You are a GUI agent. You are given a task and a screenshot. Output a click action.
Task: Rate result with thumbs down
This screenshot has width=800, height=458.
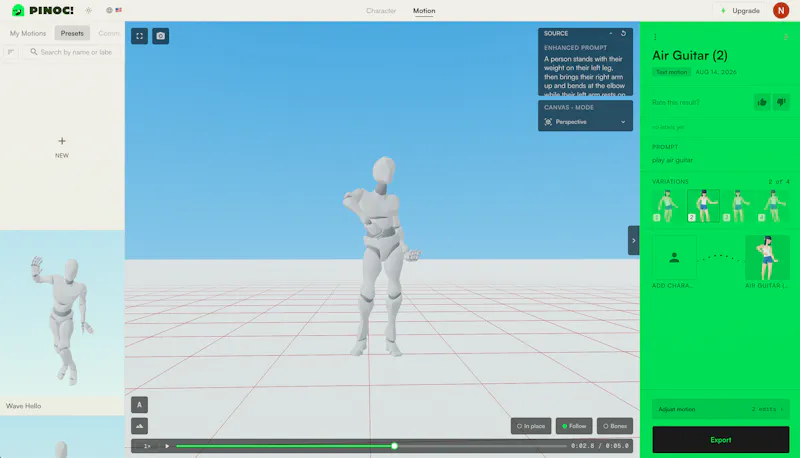pos(781,102)
